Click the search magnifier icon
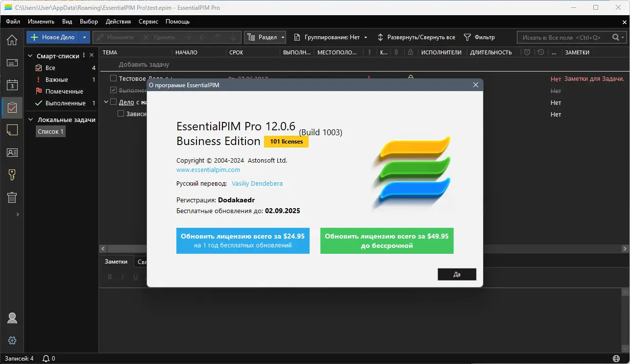The image size is (630, 364). pos(616,37)
